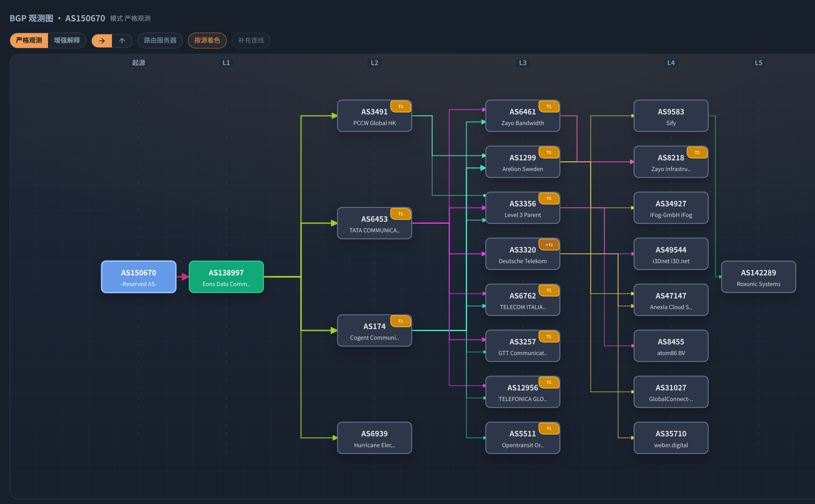
Task: Click the PCCW Global HK node label
Action: [374, 123]
